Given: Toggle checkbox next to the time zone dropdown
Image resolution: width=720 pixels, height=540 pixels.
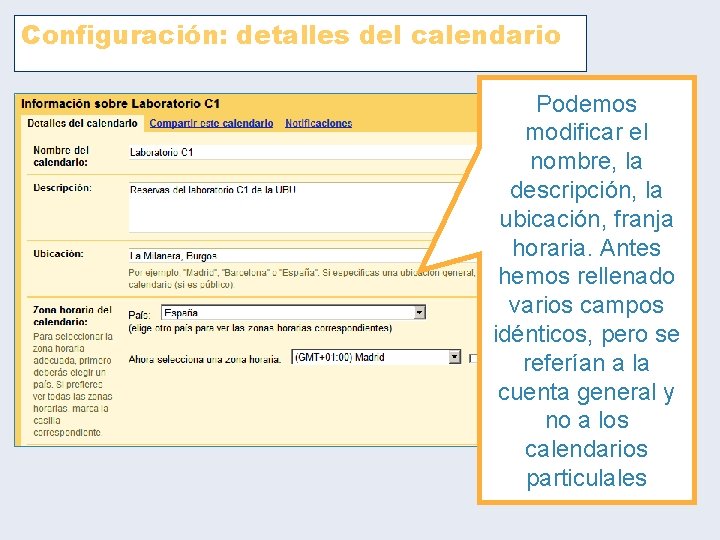Looking at the screenshot, I should coord(473,358).
